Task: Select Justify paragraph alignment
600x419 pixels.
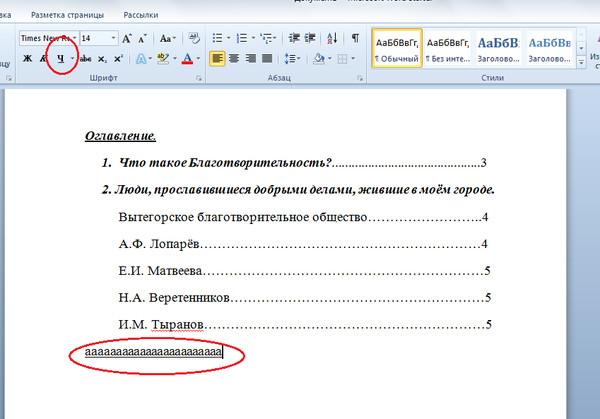Action: [x=267, y=59]
